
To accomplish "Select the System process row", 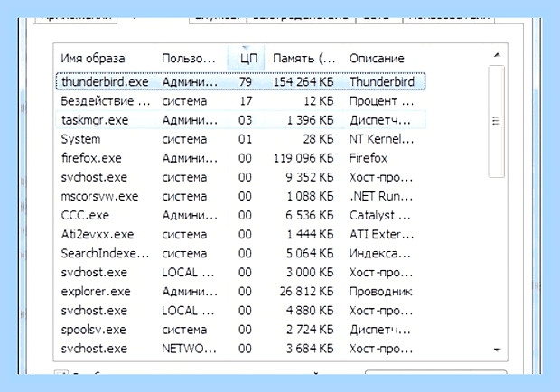I will (x=241, y=139).
